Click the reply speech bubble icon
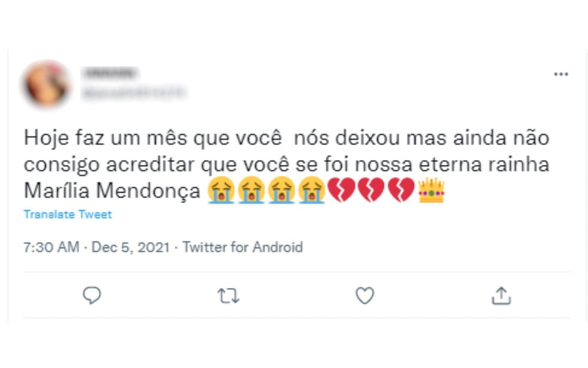 91,295
